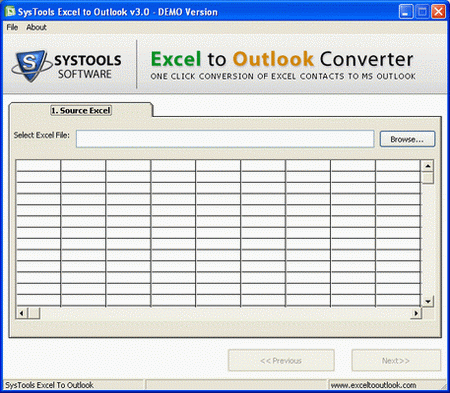This screenshot has width=450, height=393.
Task: Maximize the application window
Action: click(422, 12)
